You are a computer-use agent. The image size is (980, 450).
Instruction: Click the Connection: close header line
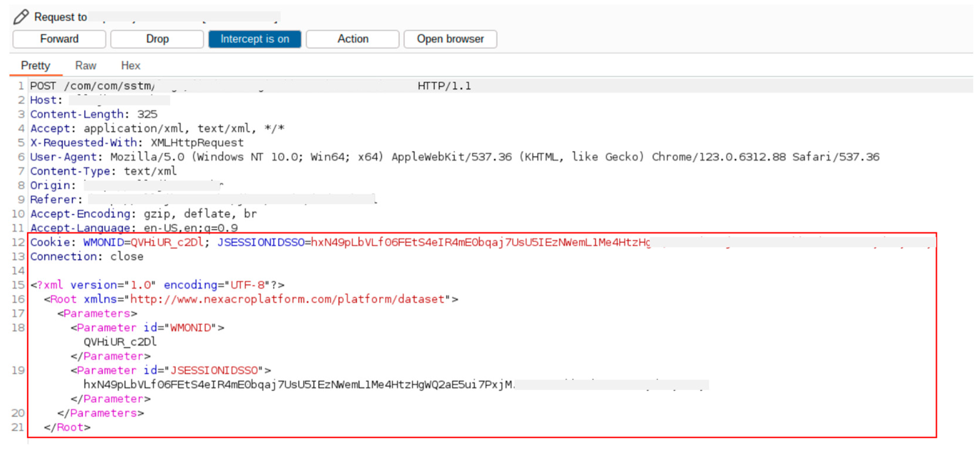(x=87, y=257)
